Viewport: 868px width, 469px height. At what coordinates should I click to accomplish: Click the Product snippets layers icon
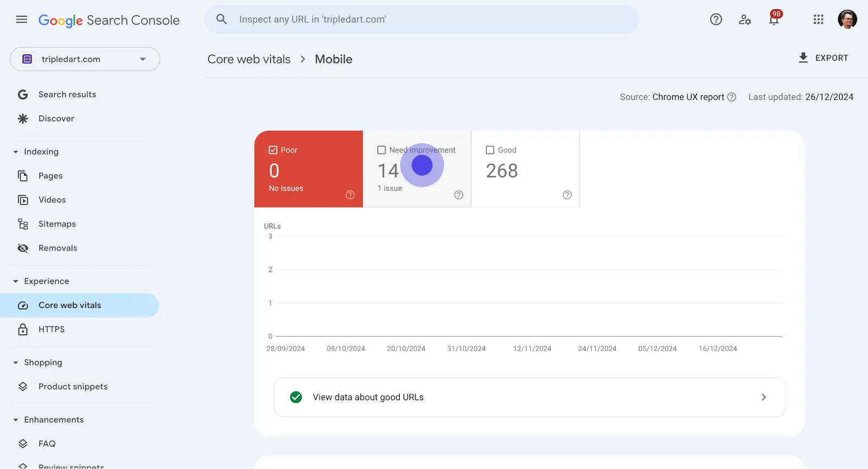tap(23, 387)
